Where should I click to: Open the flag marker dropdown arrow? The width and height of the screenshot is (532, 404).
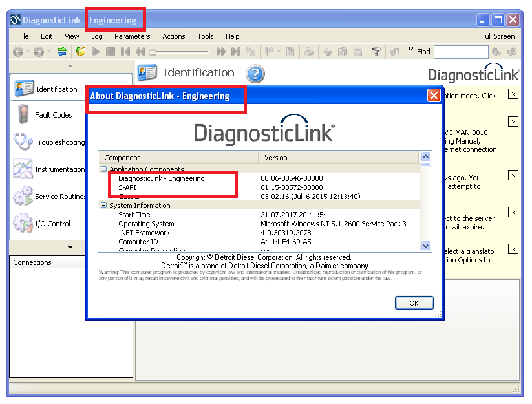(279, 52)
